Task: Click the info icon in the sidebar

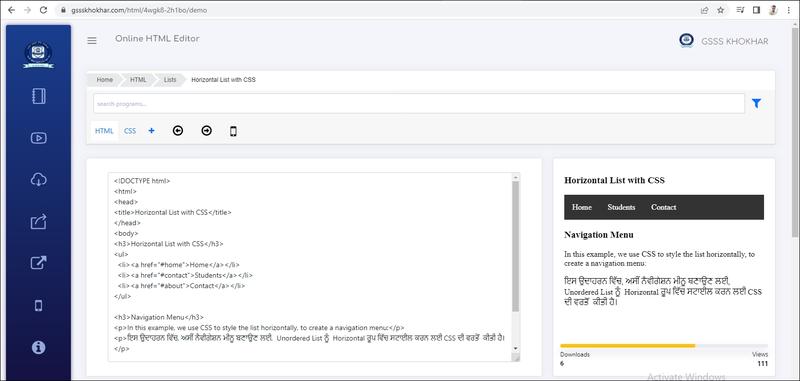Action: pos(39,347)
